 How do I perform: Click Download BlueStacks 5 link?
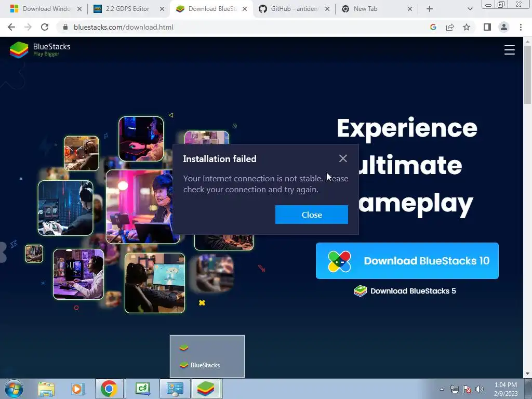click(405, 291)
